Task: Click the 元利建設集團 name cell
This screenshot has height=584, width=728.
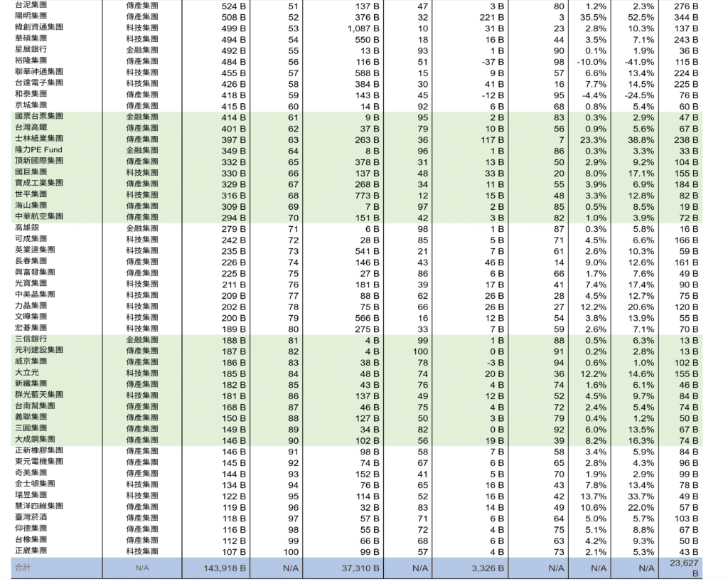Action: click(39, 351)
